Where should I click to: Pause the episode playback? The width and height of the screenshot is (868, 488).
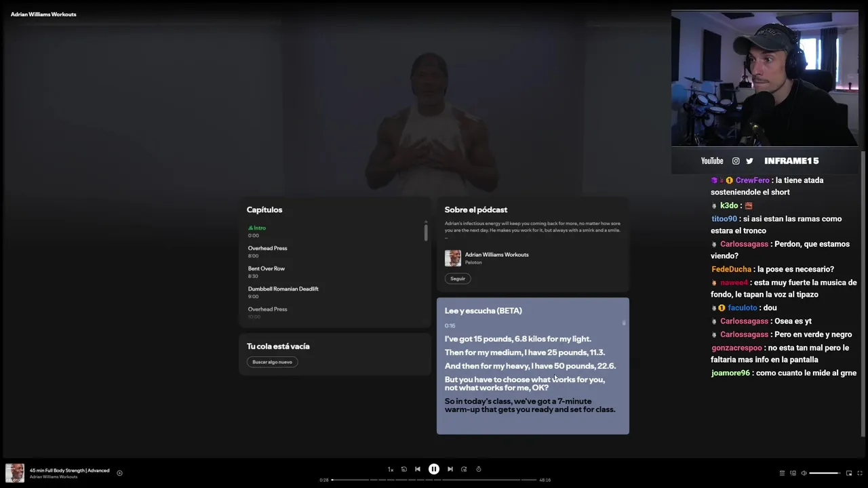pyautogui.click(x=434, y=469)
